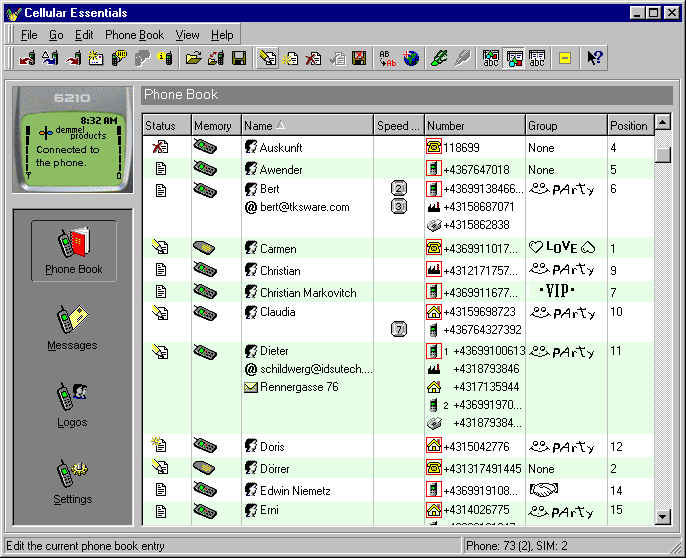Viewport: 686px width, 558px height.
Task: Activate the What's This help pointer icon
Action: [x=595, y=59]
